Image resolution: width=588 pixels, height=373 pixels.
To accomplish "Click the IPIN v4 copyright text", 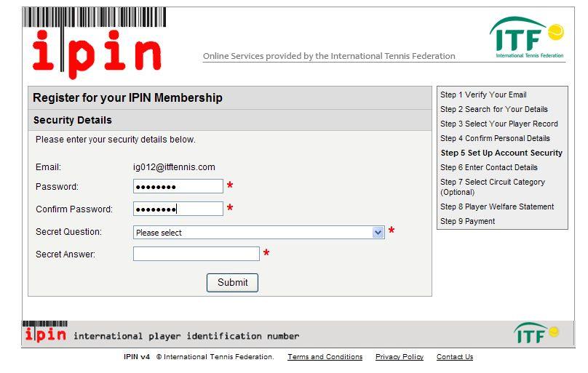I will (x=199, y=356).
